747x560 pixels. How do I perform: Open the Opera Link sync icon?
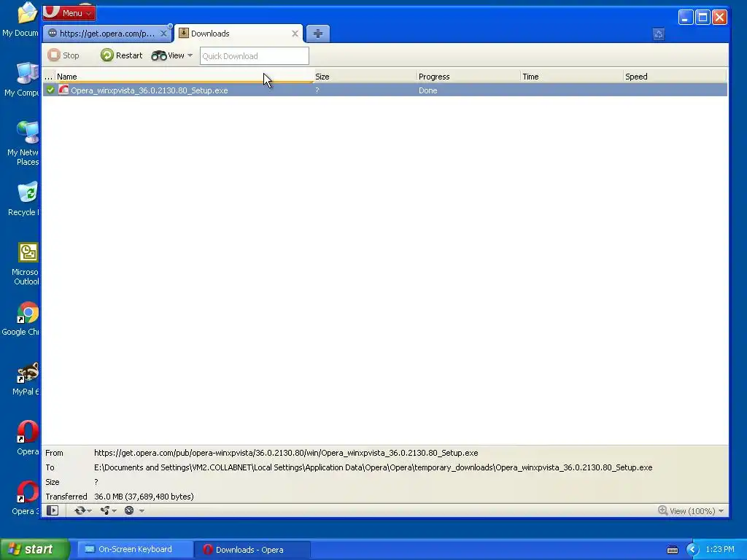pos(80,510)
